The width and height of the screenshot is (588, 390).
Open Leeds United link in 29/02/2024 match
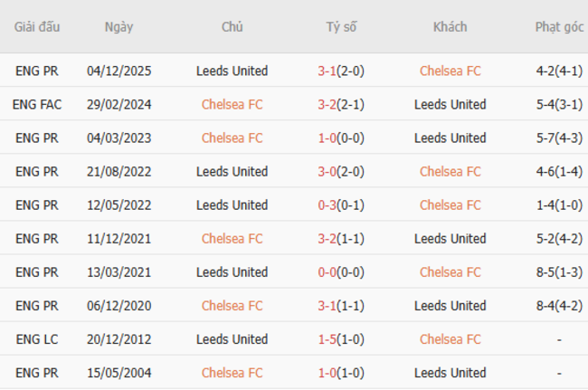(450, 104)
